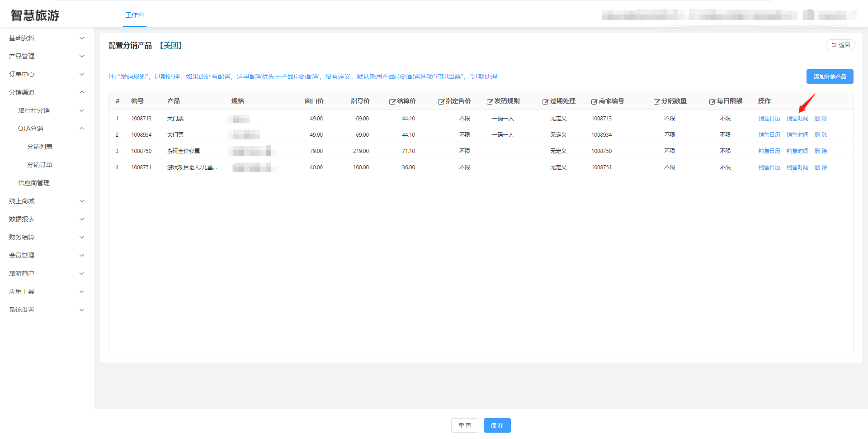Open 销售时间 for product 1008713
The height and width of the screenshot is (439, 868).
click(797, 119)
